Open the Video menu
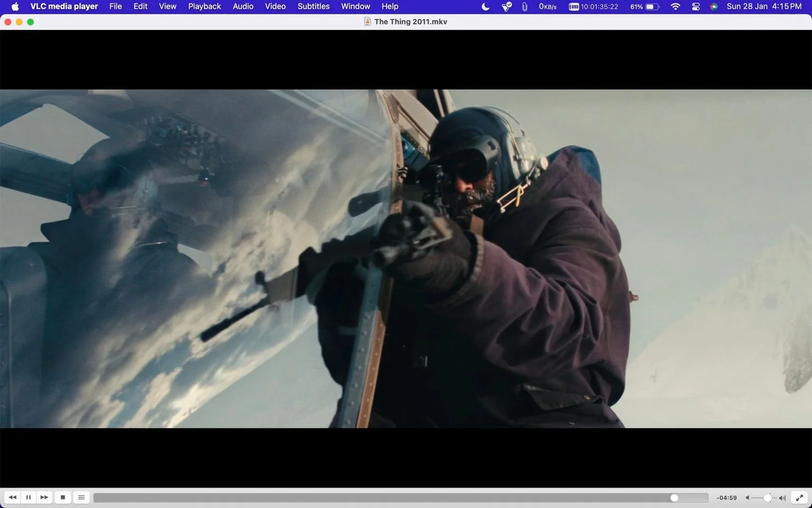812x508 pixels. pyautogui.click(x=275, y=6)
